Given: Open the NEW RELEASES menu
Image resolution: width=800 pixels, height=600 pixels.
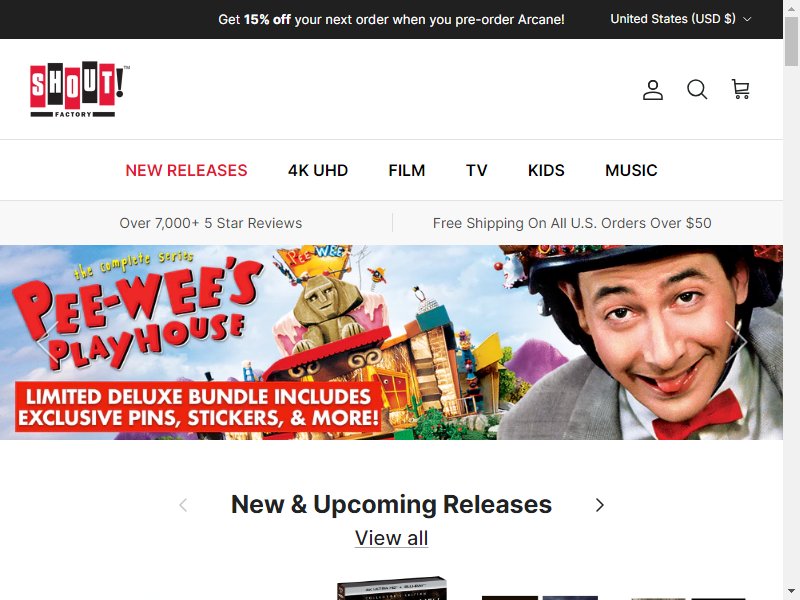Looking at the screenshot, I should (186, 170).
